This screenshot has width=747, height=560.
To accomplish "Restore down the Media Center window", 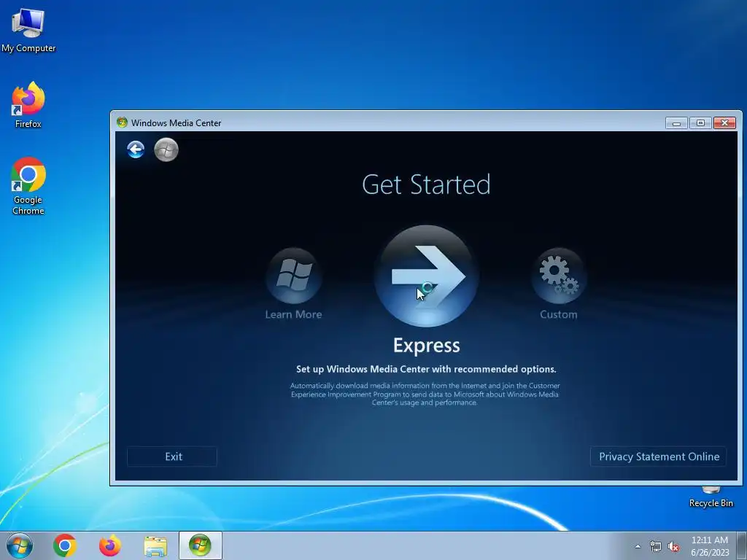I will 700,122.
